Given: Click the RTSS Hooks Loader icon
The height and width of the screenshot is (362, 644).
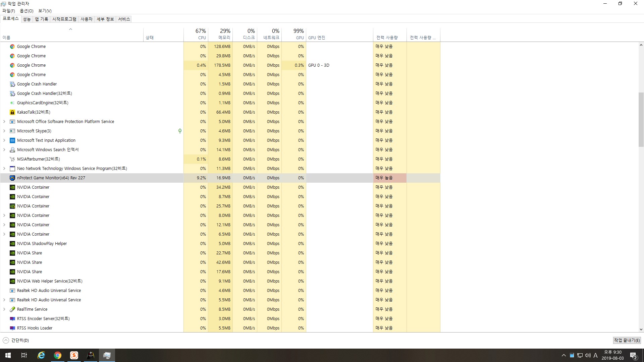Looking at the screenshot, I should [12, 328].
